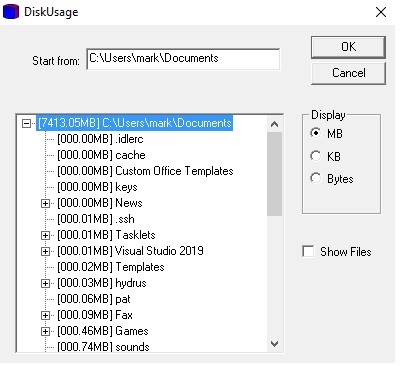
Task: Select the Visual Studio 2019 row
Action: point(130,251)
